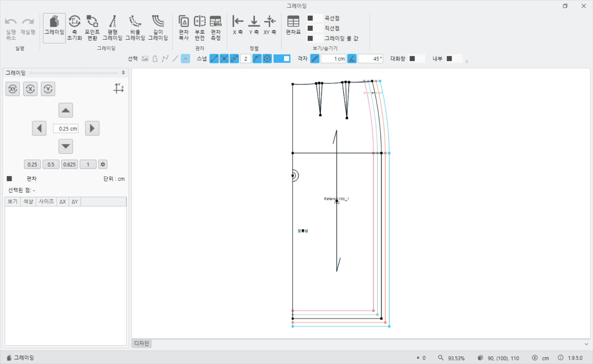
Task: Select 비율 그레이딩 tool
Action: point(135,28)
